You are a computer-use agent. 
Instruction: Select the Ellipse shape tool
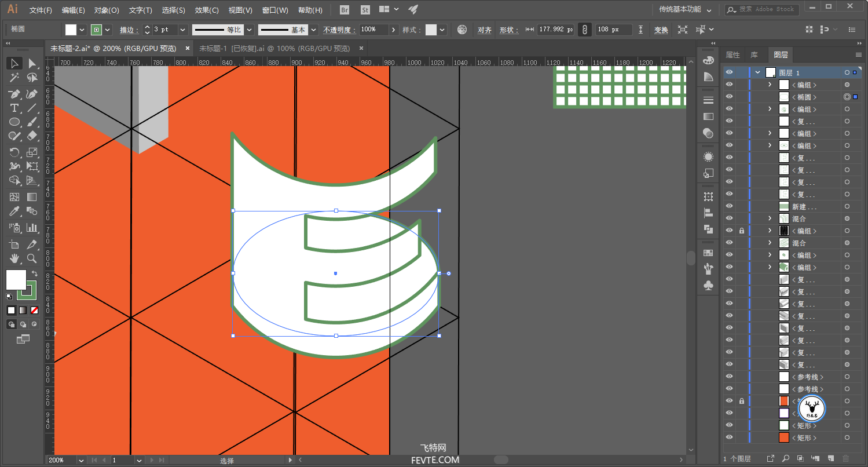(x=14, y=122)
